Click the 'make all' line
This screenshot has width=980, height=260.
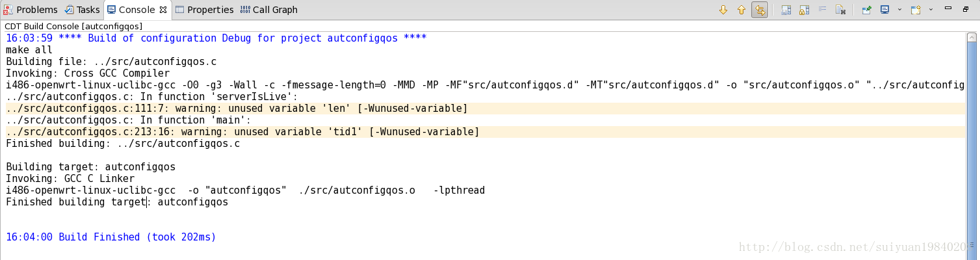click(29, 50)
